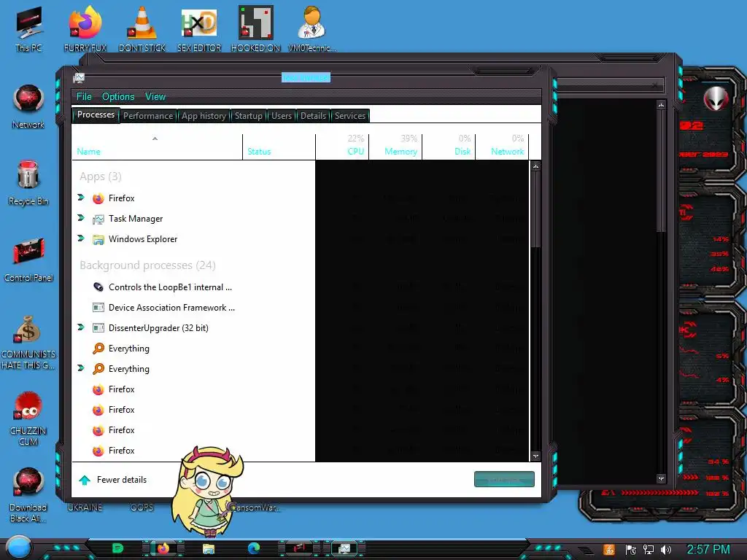Click the orange Java tray icon

[x=609, y=550]
